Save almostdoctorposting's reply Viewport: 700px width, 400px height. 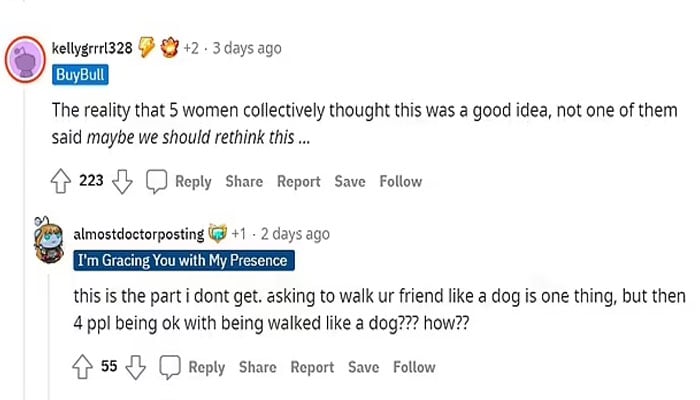pos(363,367)
